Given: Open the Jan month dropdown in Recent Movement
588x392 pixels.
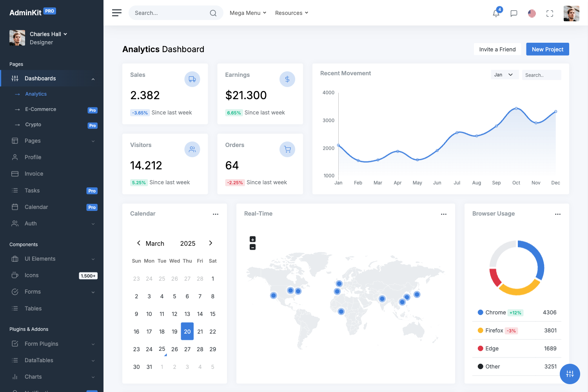Looking at the screenshot, I should point(505,74).
